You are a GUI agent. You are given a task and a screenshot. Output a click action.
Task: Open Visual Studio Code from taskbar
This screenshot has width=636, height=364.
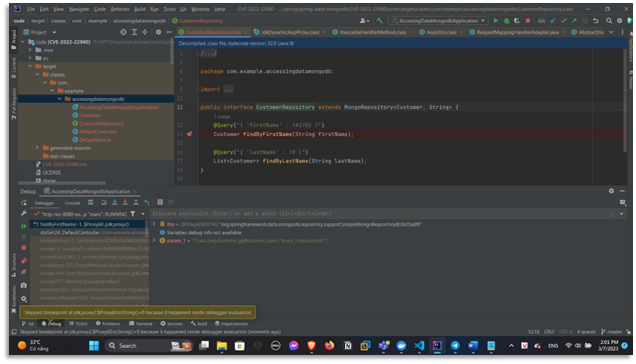[x=419, y=346]
